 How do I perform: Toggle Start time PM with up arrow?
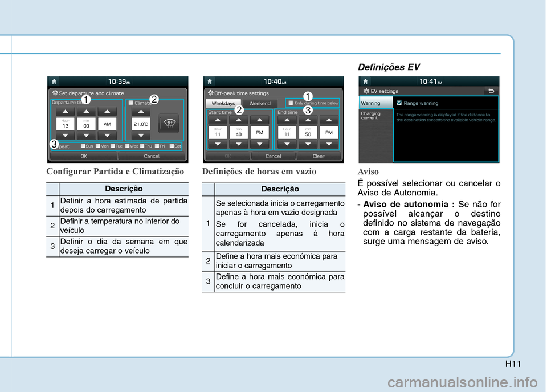coord(260,120)
